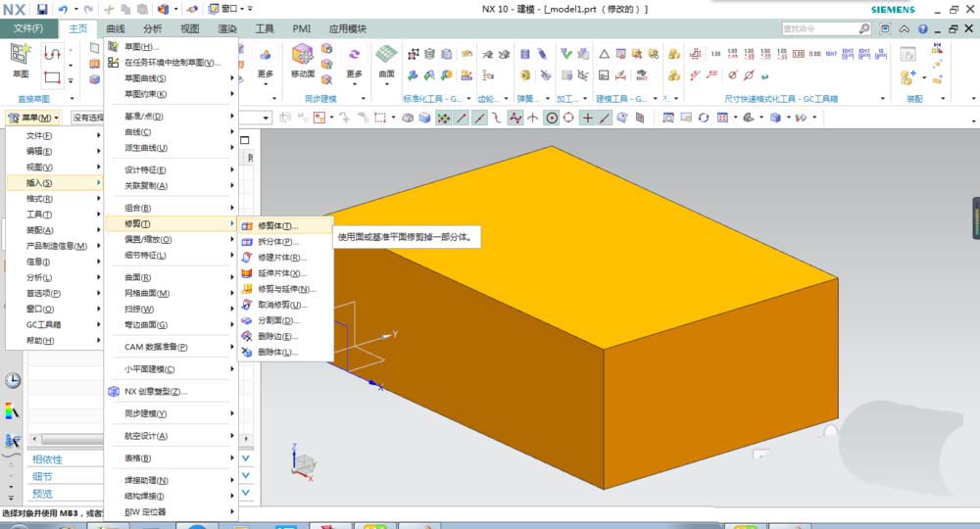980x529 pixels.
Task: Toggle the intersection plus snap icon
Action: click(587, 118)
